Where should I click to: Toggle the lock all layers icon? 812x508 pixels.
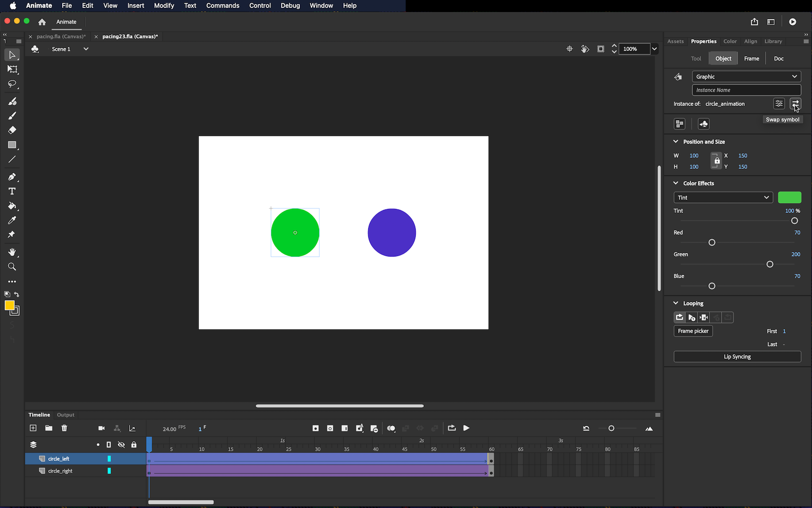tap(134, 445)
